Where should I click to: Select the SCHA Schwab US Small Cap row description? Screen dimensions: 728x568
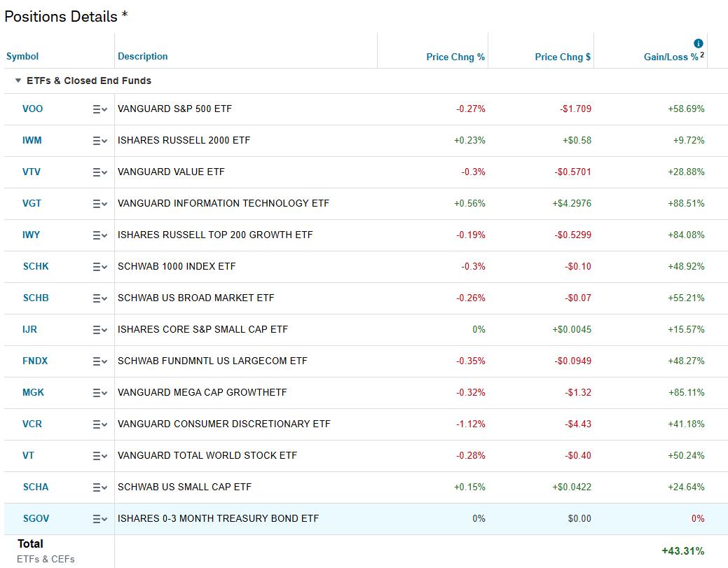(184, 487)
